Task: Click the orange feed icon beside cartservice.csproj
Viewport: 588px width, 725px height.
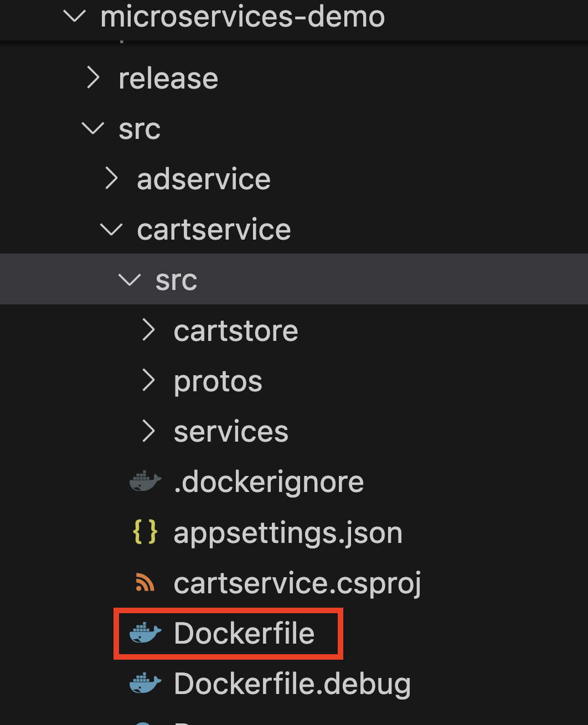Action: (145, 583)
